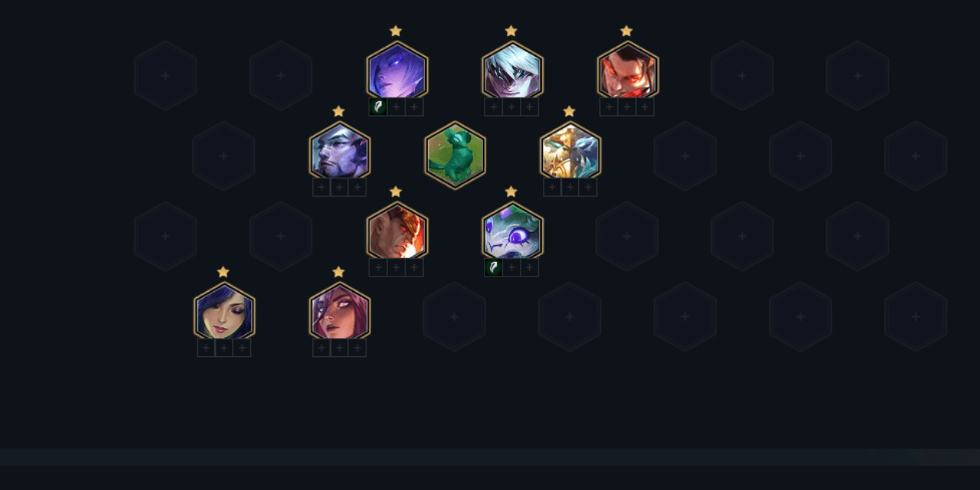Add a unit to the bottom-right empty hexagon

pyautogui.click(x=915, y=316)
